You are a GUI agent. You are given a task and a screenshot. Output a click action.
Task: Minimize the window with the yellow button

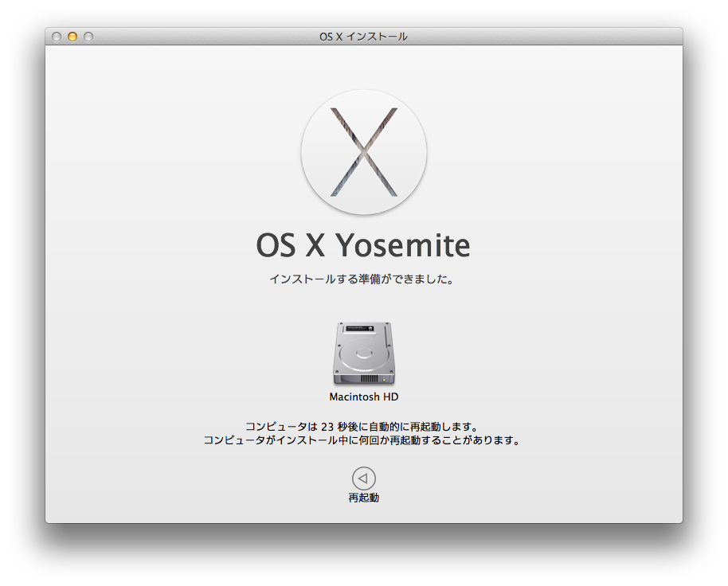(72, 37)
